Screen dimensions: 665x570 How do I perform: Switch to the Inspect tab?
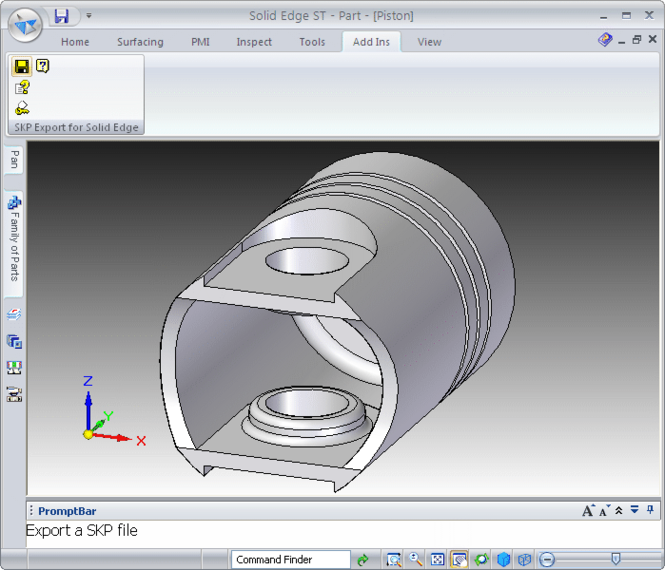click(x=254, y=42)
